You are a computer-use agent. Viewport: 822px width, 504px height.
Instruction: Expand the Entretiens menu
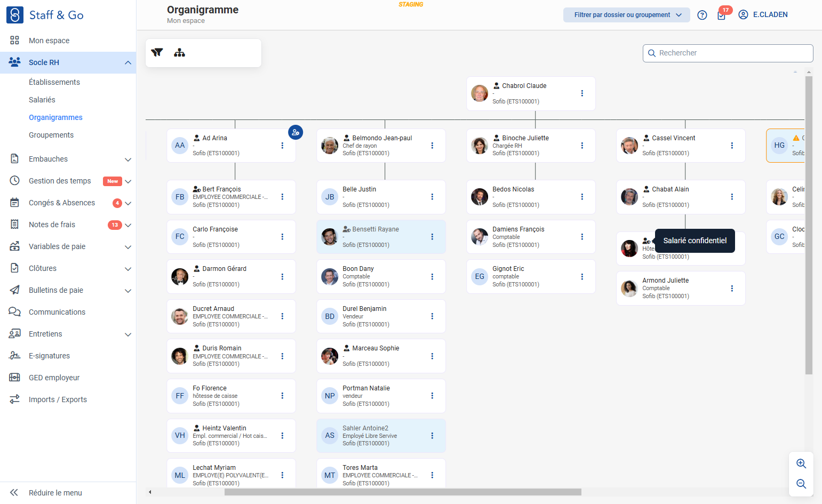click(x=128, y=334)
